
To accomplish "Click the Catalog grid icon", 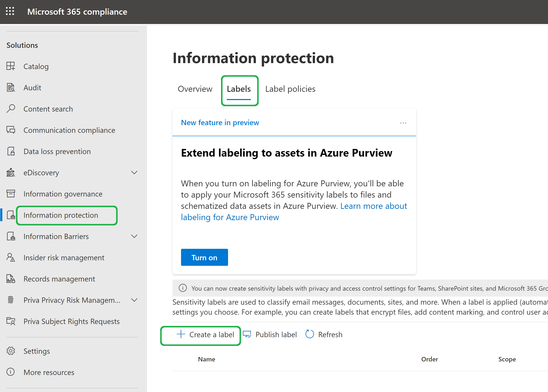I will tap(11, 66).
